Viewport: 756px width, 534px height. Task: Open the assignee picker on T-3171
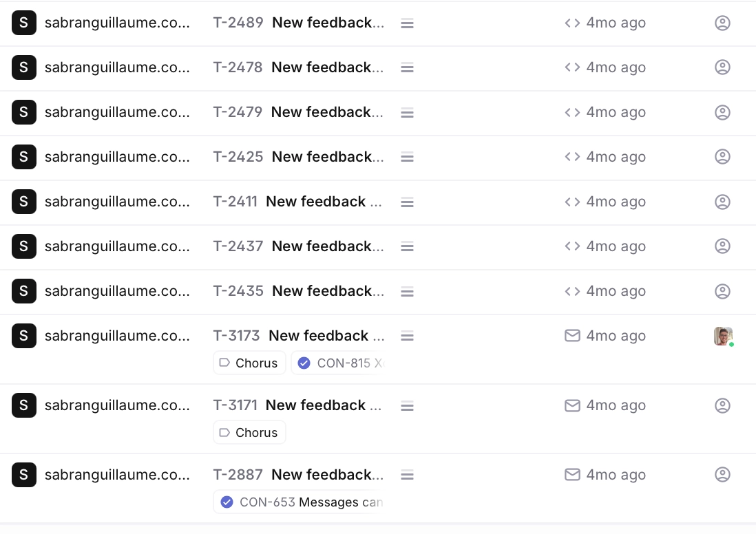(x=722, y=405)
